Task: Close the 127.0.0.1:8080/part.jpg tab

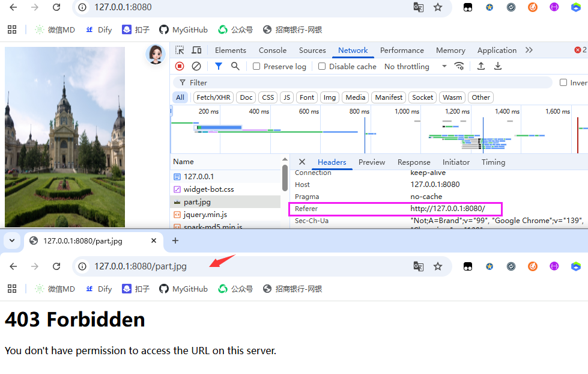Action: click(154, 241)
